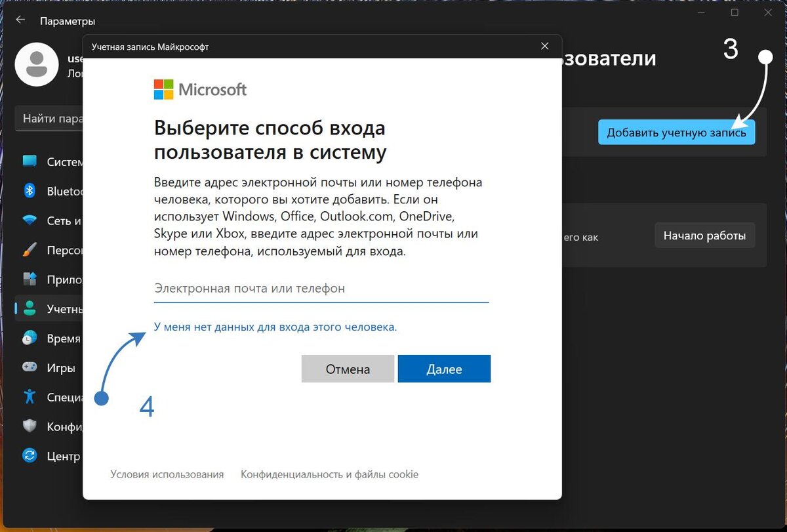The height and width of the screenshot is (532, 787).
Task: Click the Microsoft logo in the dialog
Action: pos(200,89)
